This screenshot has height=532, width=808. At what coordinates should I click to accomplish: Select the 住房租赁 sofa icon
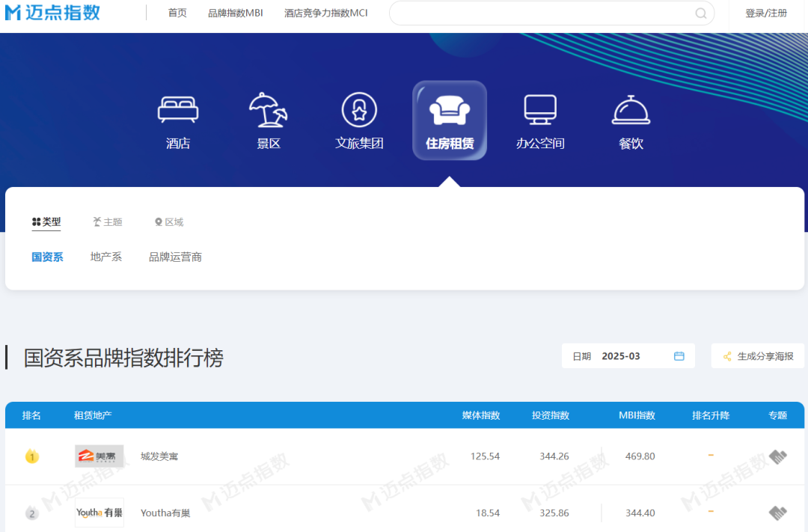(450, 112)
